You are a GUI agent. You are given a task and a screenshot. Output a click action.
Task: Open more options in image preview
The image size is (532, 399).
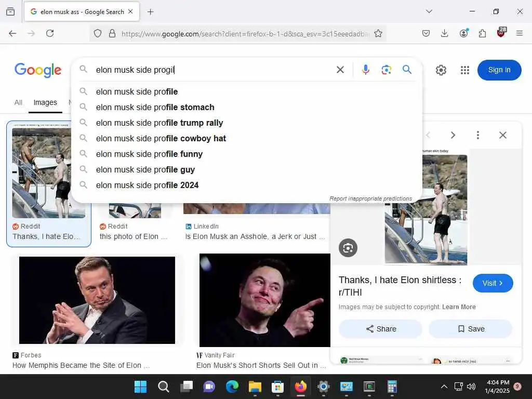tap(478, 135)
